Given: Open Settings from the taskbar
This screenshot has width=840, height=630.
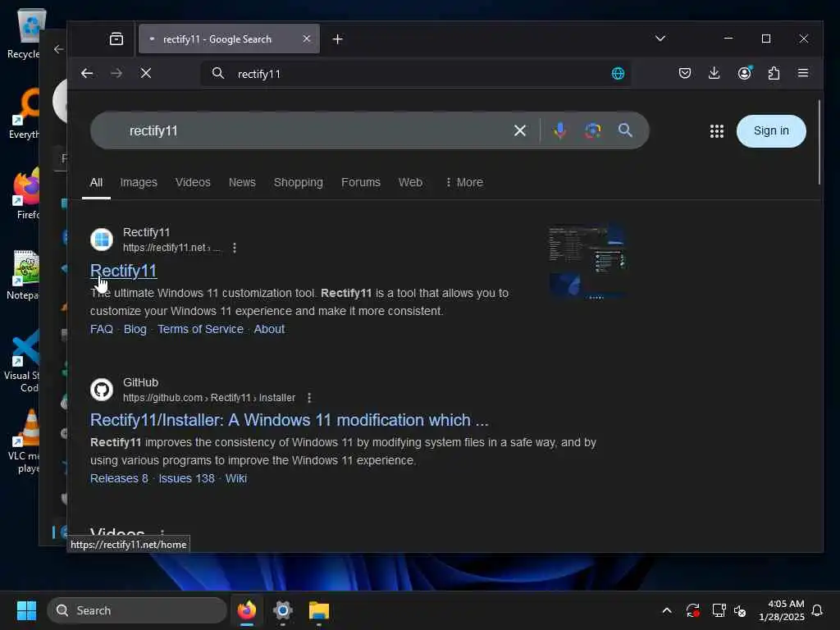Looking at the screenshot, I should 283,610.
